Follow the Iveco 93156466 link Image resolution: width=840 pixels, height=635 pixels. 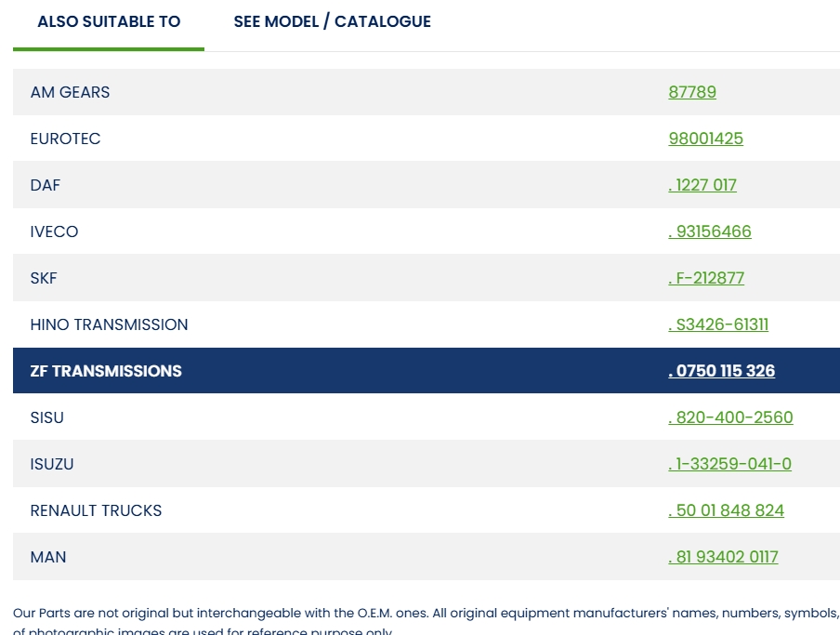(710, 232)
